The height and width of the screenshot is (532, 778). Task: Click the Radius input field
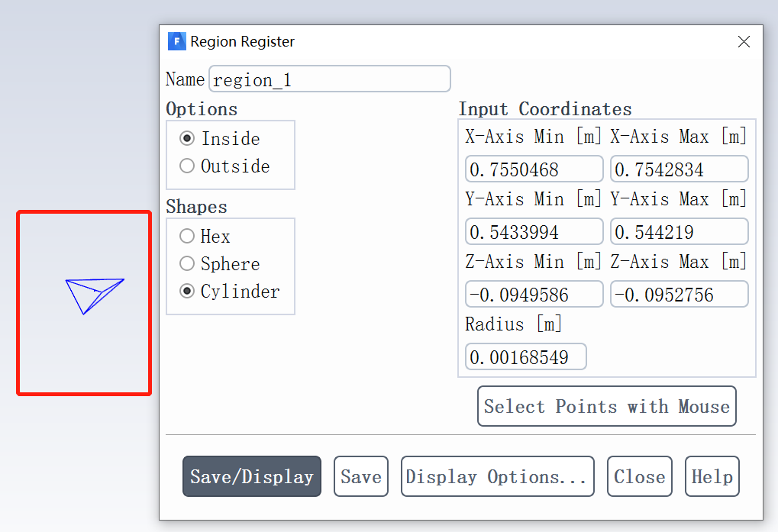pos(525,357)
